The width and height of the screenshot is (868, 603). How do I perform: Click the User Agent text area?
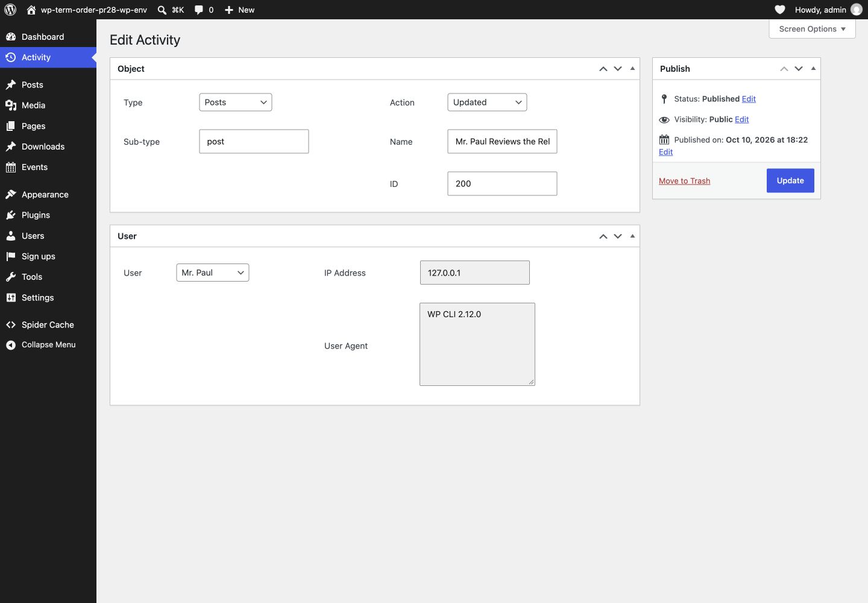(477, 344)
